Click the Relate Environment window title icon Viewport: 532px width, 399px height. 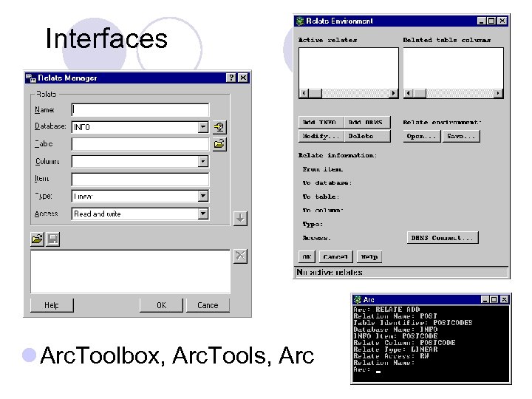[300, 21]
